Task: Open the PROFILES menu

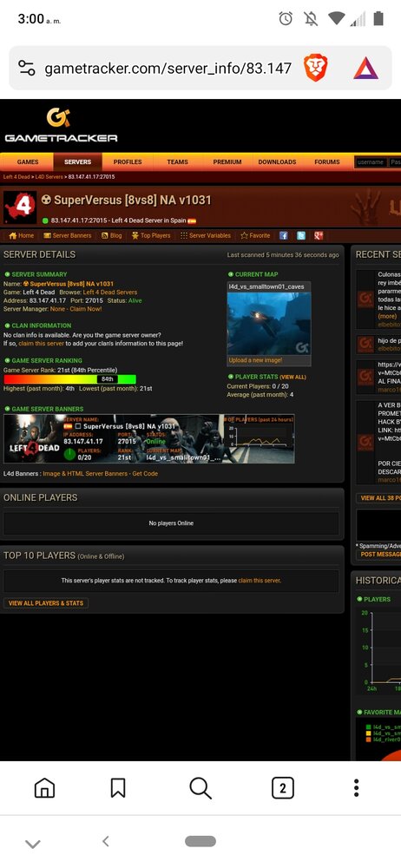Action: 128,162
